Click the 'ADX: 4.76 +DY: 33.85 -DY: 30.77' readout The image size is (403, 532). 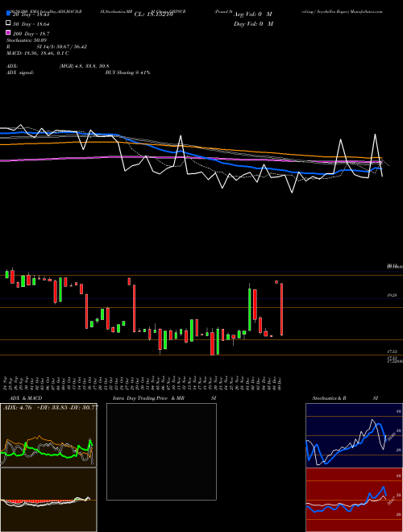[51, 408]
